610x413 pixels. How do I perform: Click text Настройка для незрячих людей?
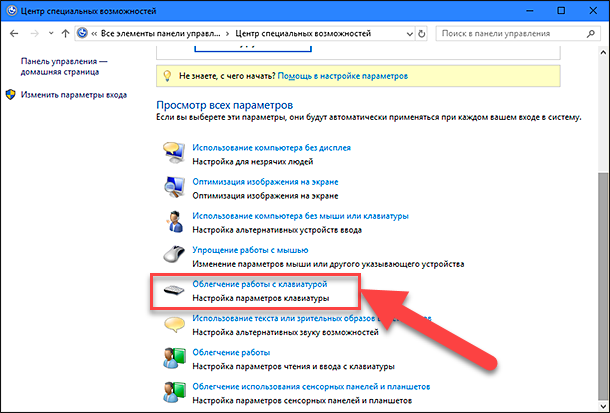pos(252,162)
